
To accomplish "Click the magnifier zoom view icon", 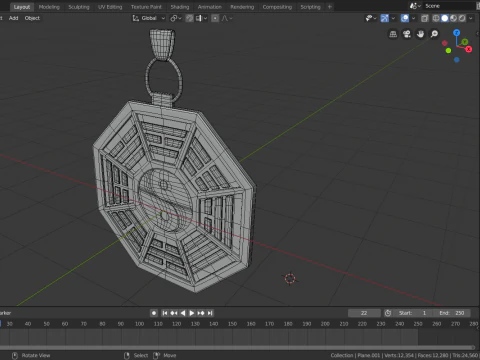I will click(434, 34).
